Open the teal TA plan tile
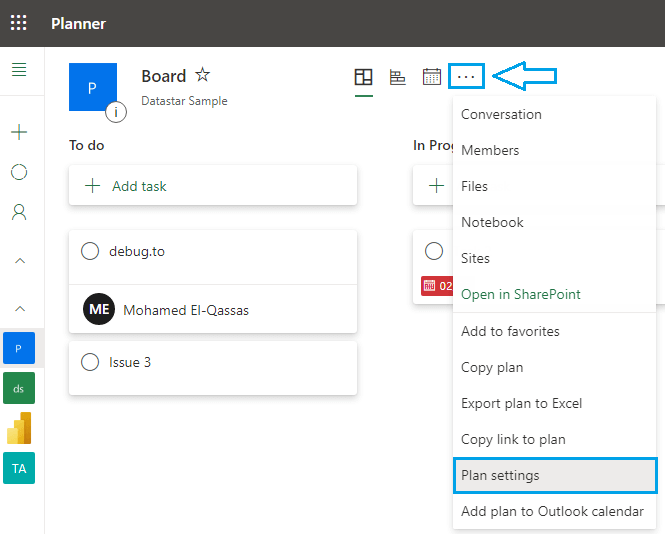The width and height of the screenshot is (665, 534). coord(19,468)
